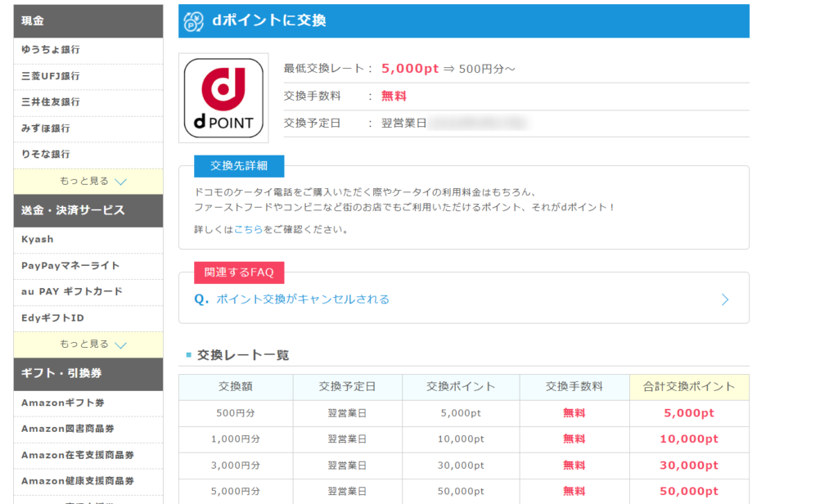Click the d POINT logo image

click(x=223, y=98)
